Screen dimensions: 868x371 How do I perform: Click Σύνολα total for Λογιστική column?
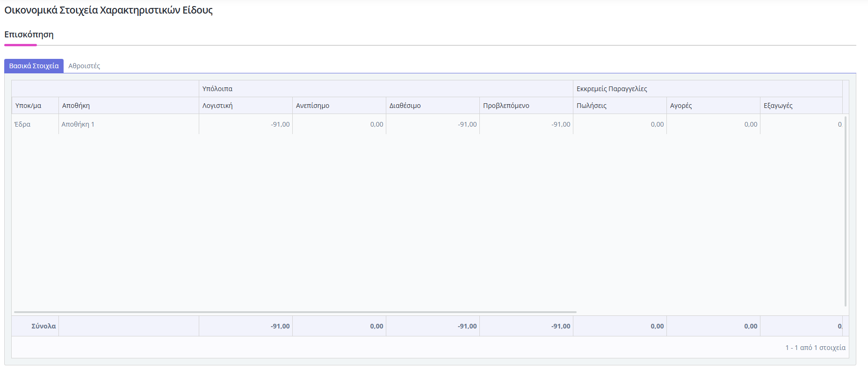(x=246, y=326)
